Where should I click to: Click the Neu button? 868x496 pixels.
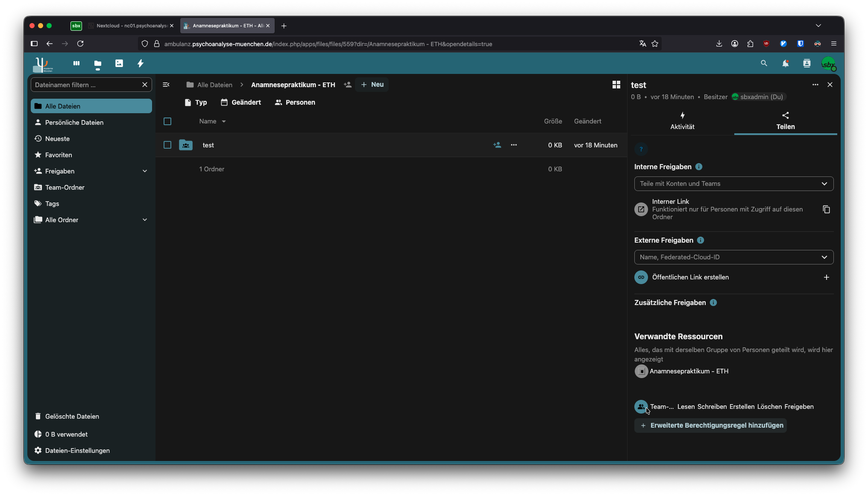(x=372, y=85)
